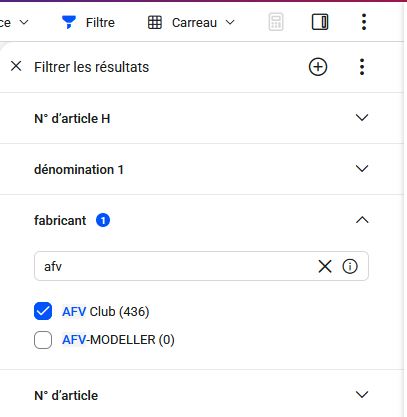Image resolution: width=407 pixels, height=417 pixels.
Task: Check the AFV-MODELLER checkbox
Action: 43,340
